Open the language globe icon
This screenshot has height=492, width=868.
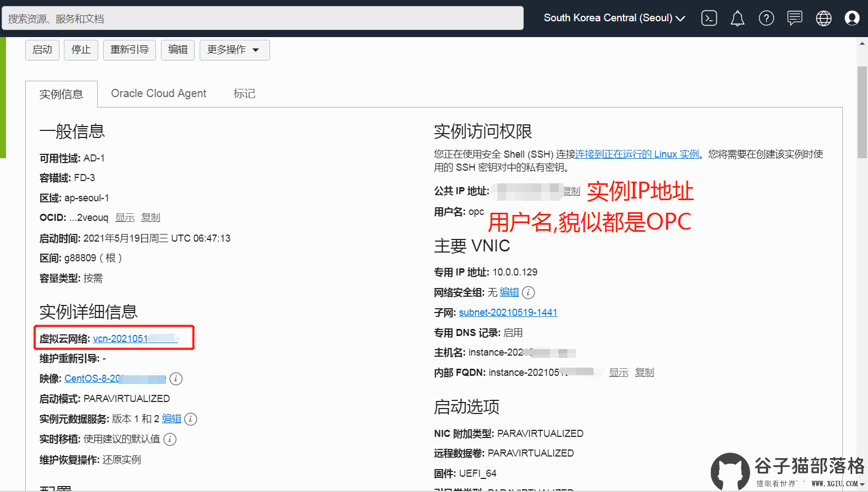(x=824, y=19)
